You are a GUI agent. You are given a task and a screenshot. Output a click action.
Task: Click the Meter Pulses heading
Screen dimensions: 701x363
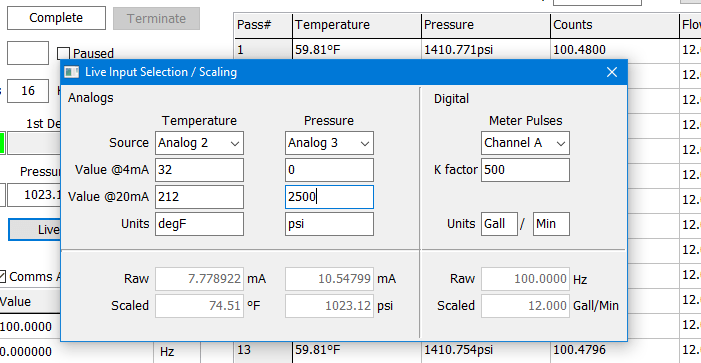[x=526, y=121]
